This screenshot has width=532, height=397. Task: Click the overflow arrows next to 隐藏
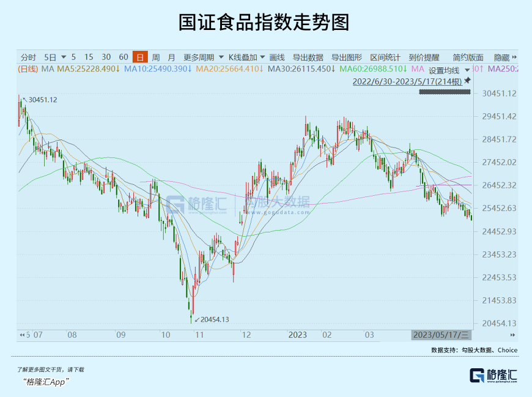pos(514,57)
